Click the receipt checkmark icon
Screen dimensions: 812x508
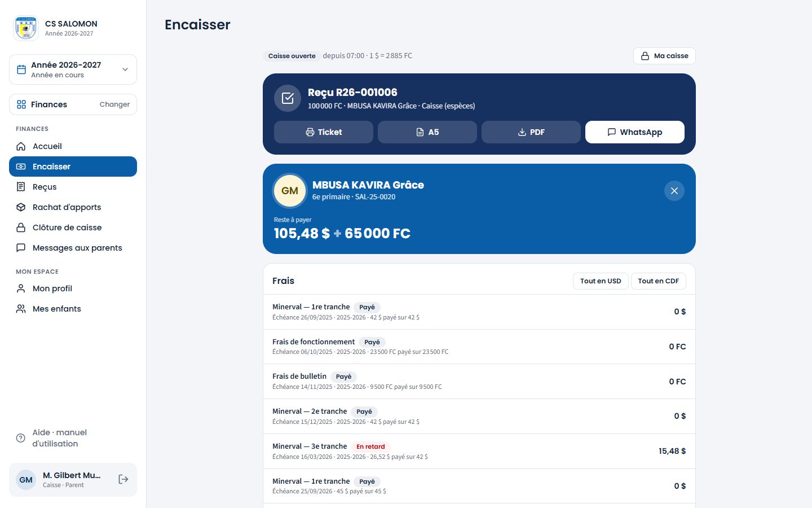pyautogui.click(x=288, y=98)
